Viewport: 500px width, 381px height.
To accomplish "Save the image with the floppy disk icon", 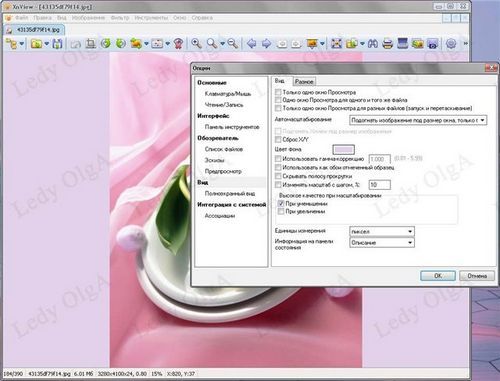I will click(x=57, y=43).
